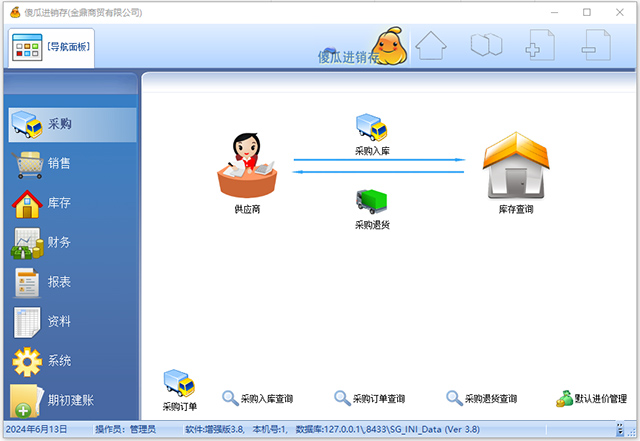Open the 供应商 supplier figure icon
The width and height of the screenshot is (640, 441).
(x=247, y=165)
